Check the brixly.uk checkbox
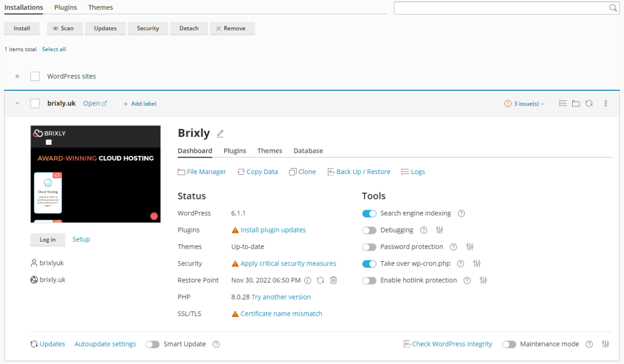The width and height of the screenshot is (624, 364). [35, 103]
